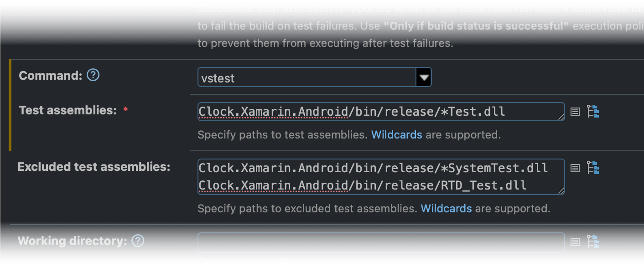Insert build parameter into Test assemblies
Viewport: 644px width, 267px height.
click(593, 111)
